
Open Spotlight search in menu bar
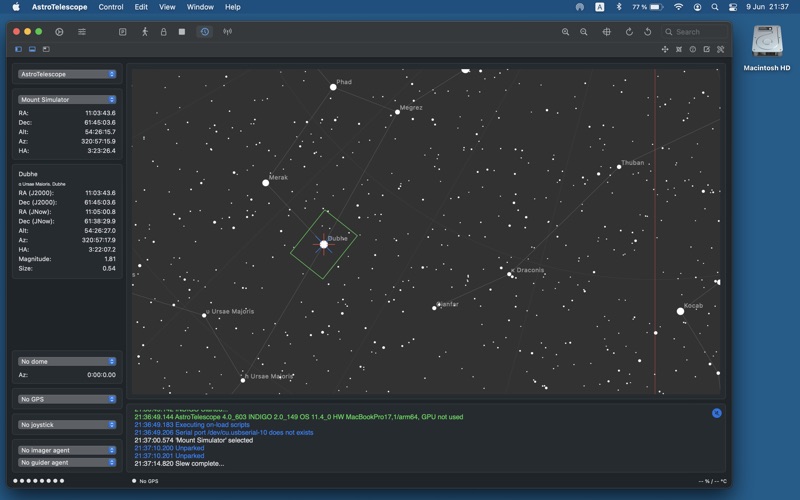pos(715,7)
